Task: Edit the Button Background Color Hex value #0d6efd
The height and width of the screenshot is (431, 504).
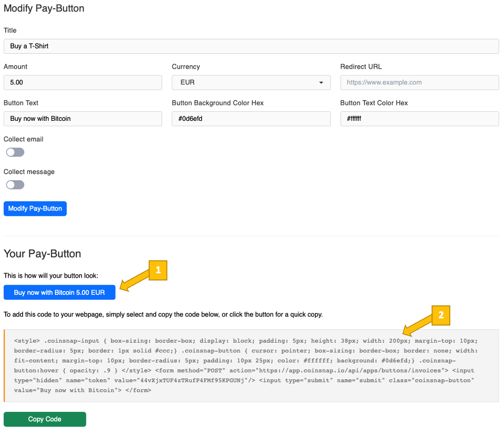Action: [251, 118]
